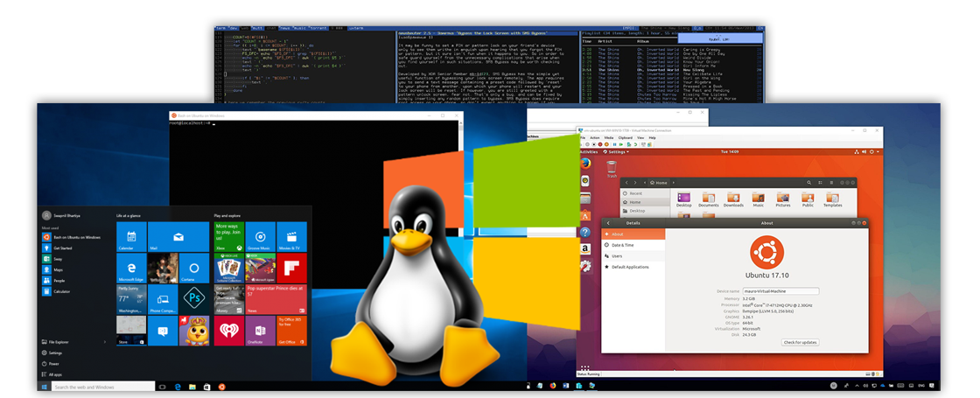Open the Documents folder in Files
This screenshot has width=980, height=398.
708,200
